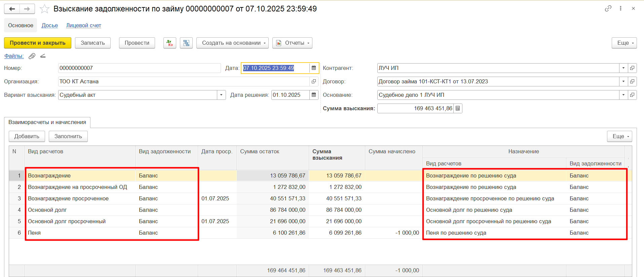Open the top toolbar Еще menu
The height and width of the screenshot is (277, 644).
[x=624, y=43]
